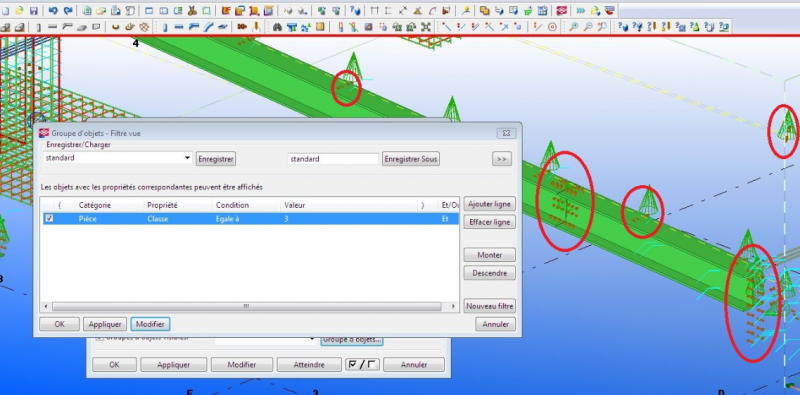The image size is (800, 395).
Task: Click the Enregistrer Sous button
Action: pos(411,159)
